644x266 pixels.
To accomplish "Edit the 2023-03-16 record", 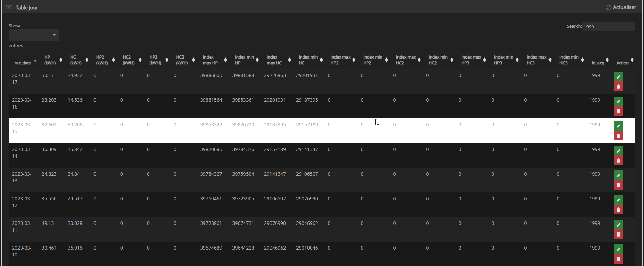I will [618, 102].
